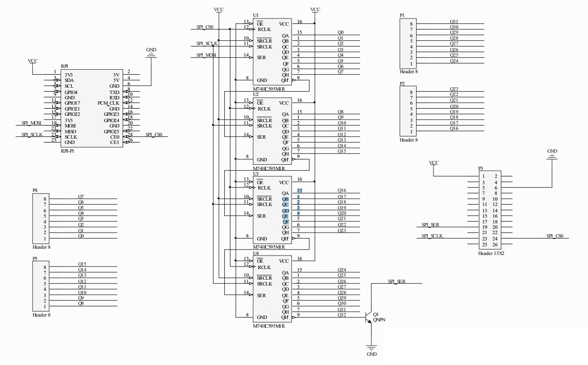
Task: Select Q31 net label on header P1
Action: pyautogui.click(x=454, y=21)
